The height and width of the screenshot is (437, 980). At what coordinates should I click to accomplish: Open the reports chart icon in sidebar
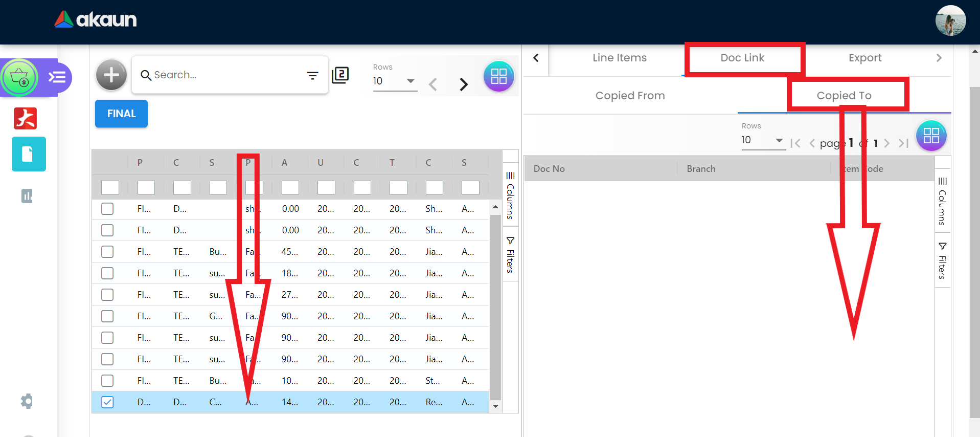(x=27, y=196)
